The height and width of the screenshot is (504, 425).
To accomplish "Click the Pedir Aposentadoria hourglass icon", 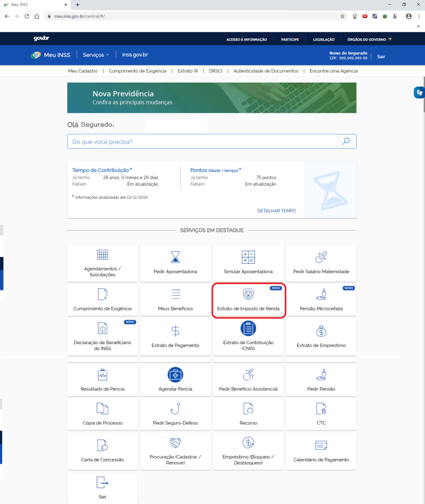I will tap(175, 256).
